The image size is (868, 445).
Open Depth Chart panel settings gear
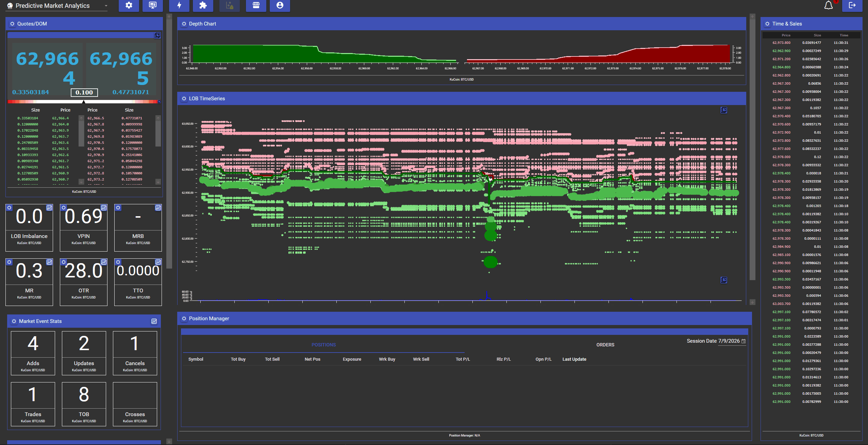tap(184, 24)
